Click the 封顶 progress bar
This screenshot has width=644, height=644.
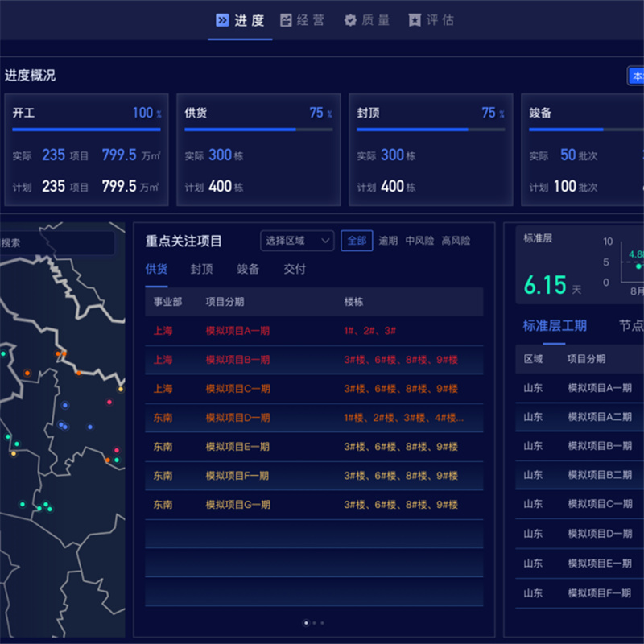431,130
